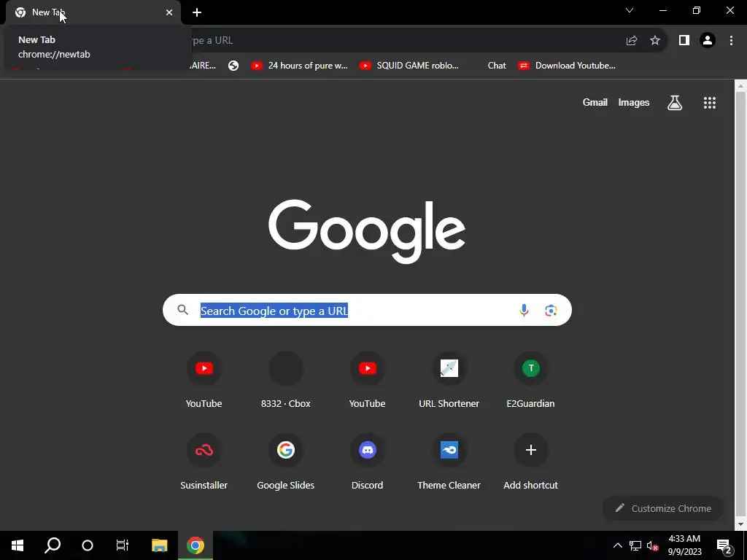The height and width of the screenshot is (560, 747).
Task: Open the Google apps grid menu
Action: (x=709, y=103)
